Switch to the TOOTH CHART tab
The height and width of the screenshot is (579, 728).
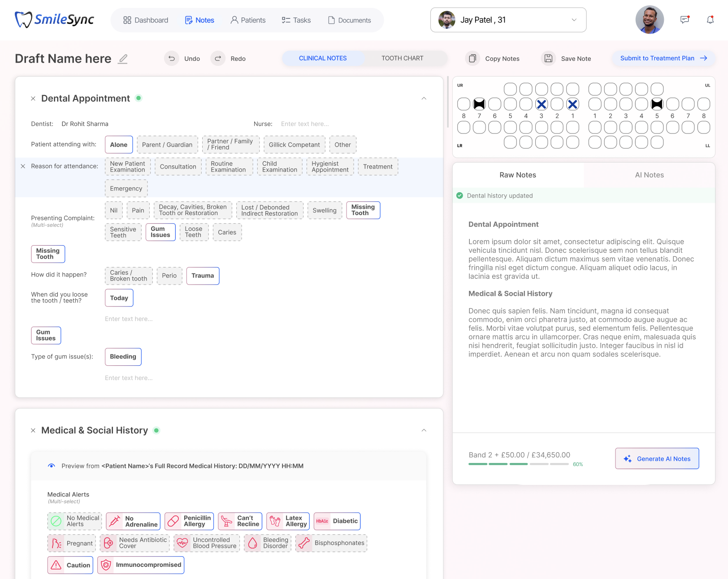tap(402, 58)
